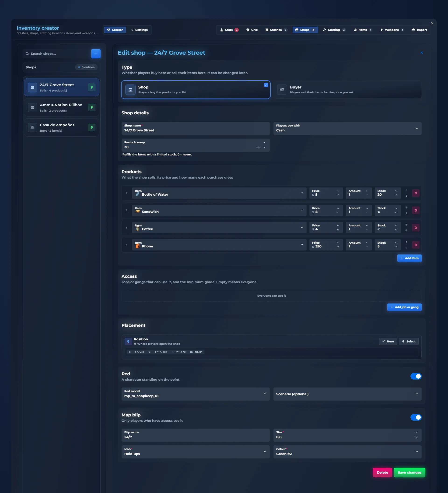The height and width of the screenshot is (493, 448).
Task: Switch to Settings mode
Action: [x=139, y=30]
